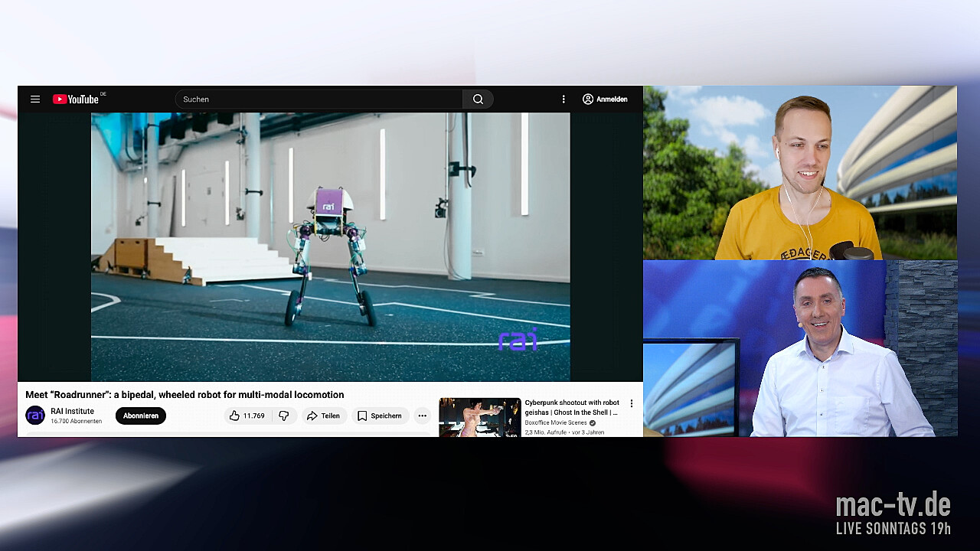Click the Boxoffice Movie Scenes channel name

pyautogui.click(x=555, y=422)
